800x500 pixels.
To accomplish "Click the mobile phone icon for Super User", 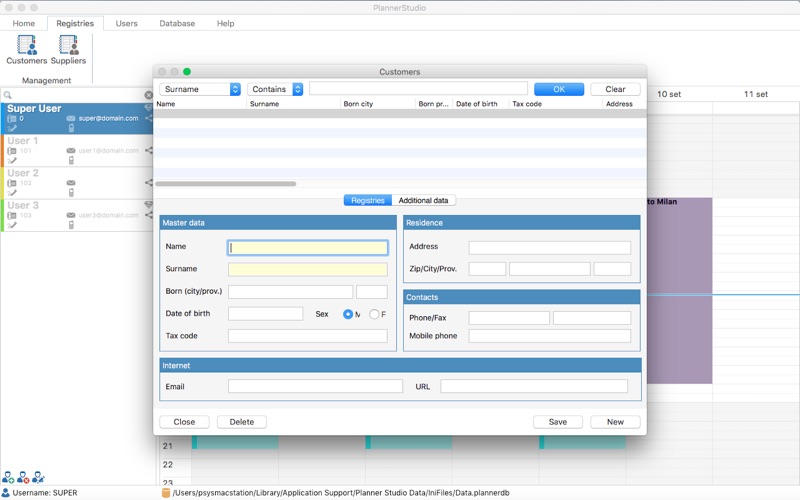I will 71,128.
